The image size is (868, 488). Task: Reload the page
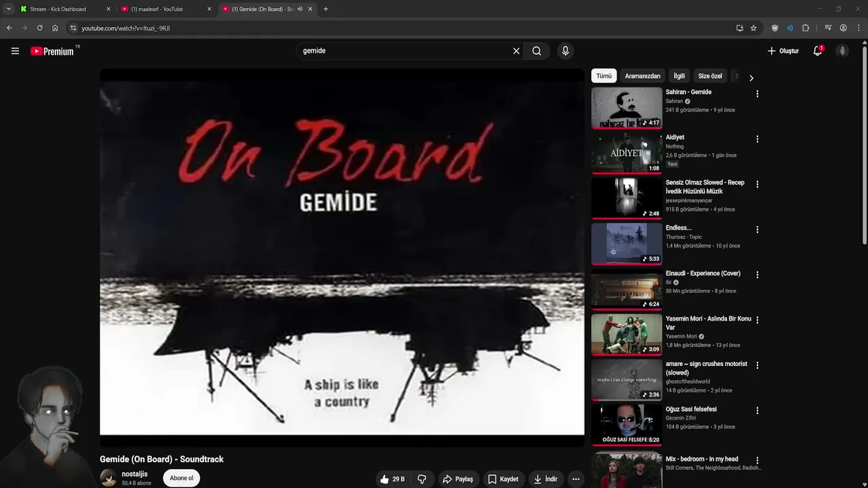[x=39, y=28]
